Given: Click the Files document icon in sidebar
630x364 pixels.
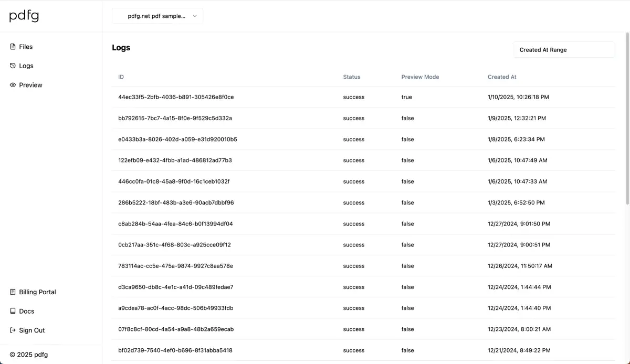Looking at the screenshot, I should 13,47.
